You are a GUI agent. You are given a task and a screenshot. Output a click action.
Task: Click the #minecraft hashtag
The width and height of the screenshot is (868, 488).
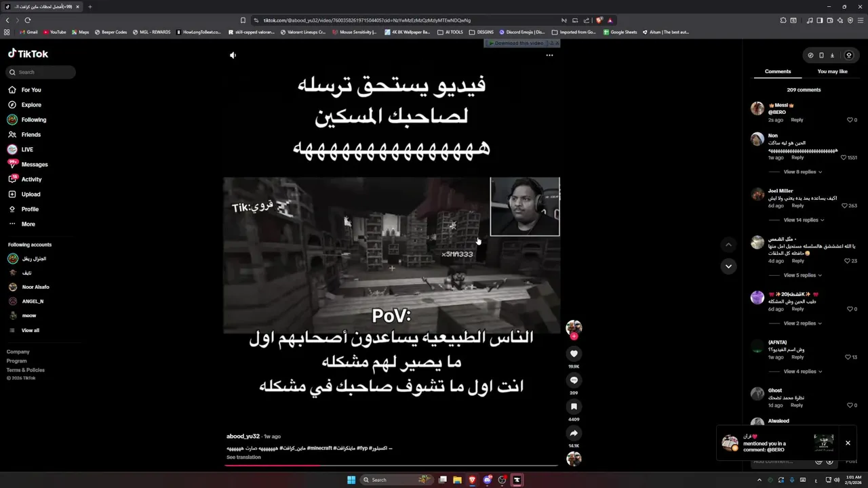pyautogui.click(x=319, y=448)
